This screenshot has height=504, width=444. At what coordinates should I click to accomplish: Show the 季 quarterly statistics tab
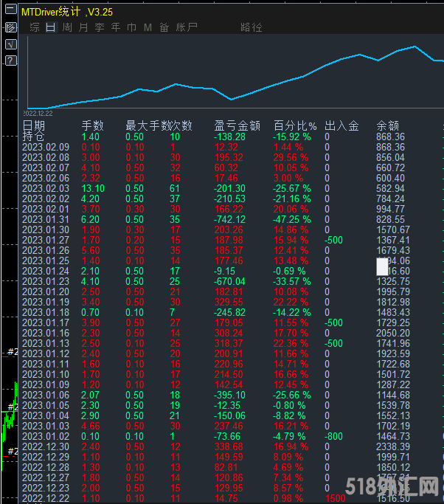[x=99, y=28]
